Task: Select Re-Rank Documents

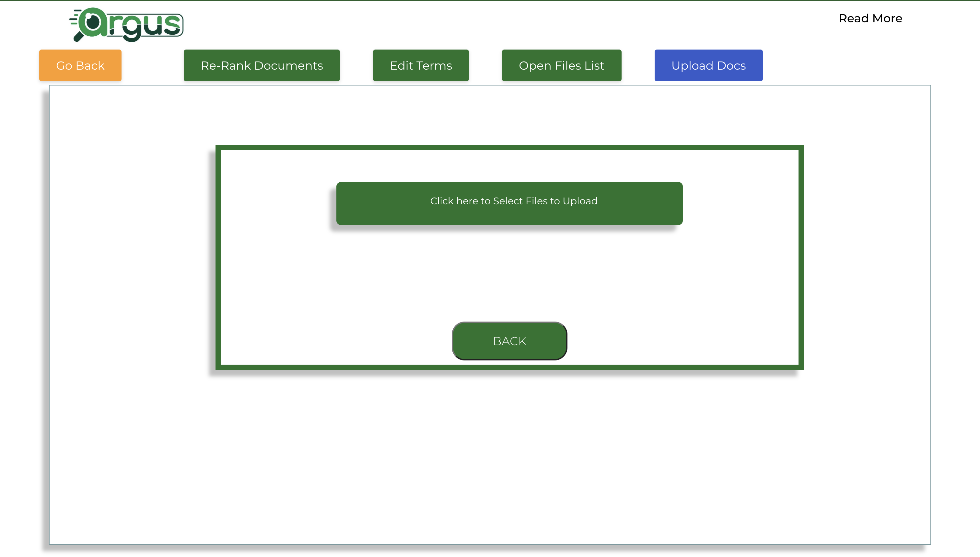Action: [x=262, y=65]
